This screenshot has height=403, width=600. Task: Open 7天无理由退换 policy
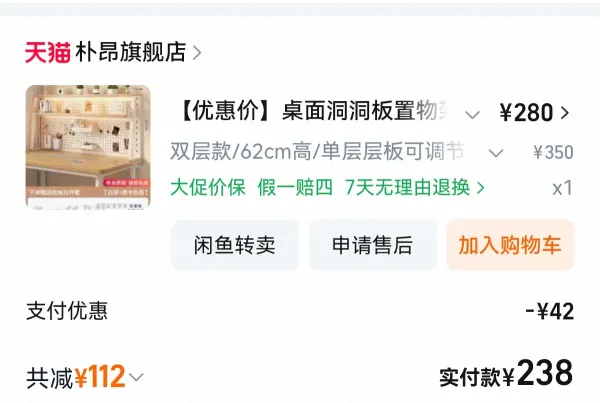pos(408,188)
